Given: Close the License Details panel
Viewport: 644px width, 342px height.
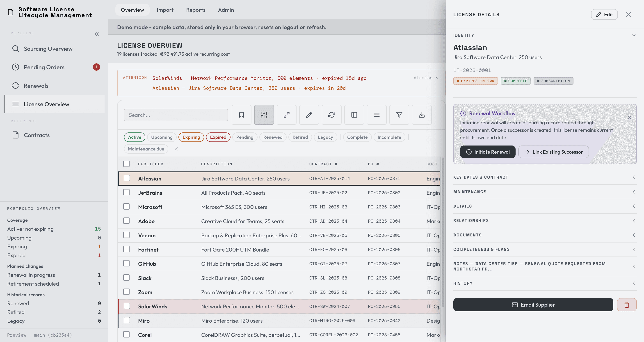Looking at the screenshot, I should 628,14.
